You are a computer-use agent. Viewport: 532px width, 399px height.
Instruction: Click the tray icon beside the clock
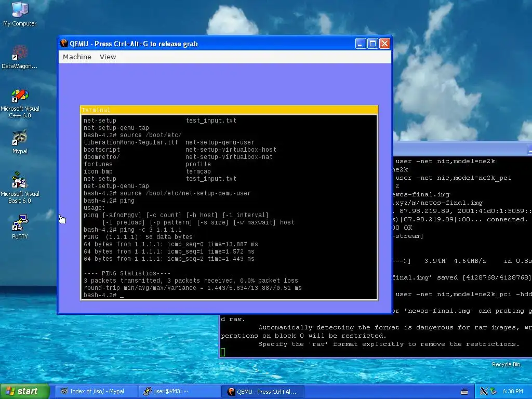point(493,391)
